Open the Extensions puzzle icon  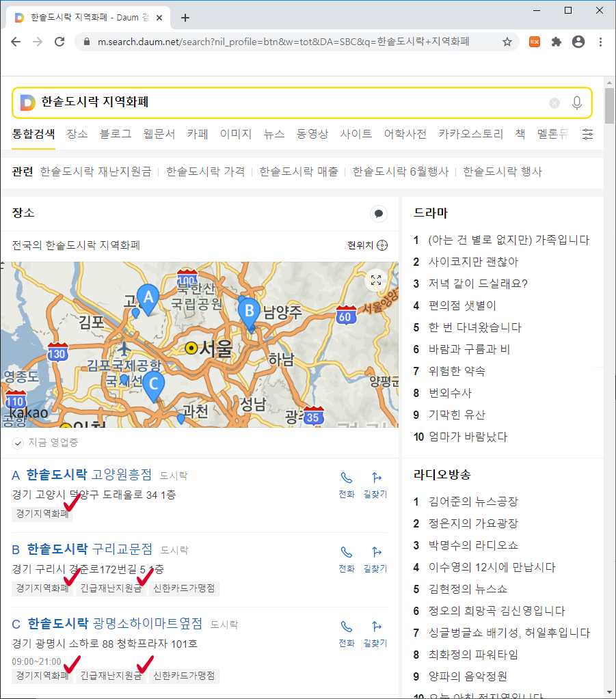point(557,42)
